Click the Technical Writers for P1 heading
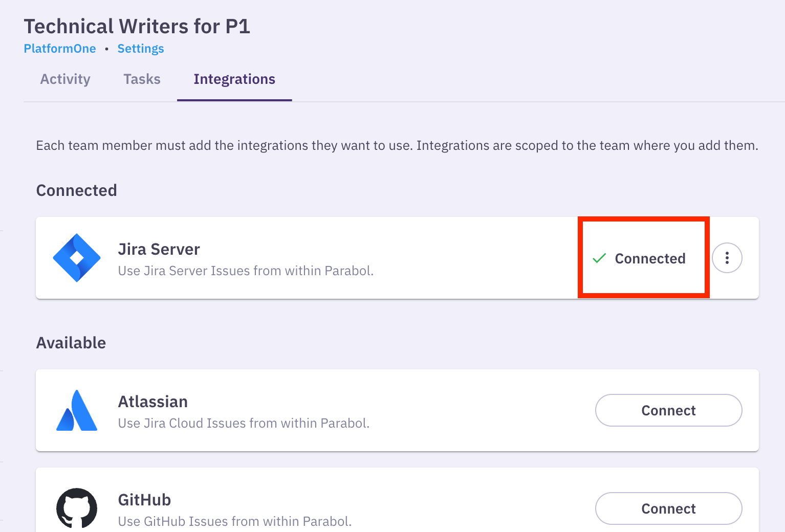Image resolution: width=785 pixels, height=532 pixels. coord(137,26)
